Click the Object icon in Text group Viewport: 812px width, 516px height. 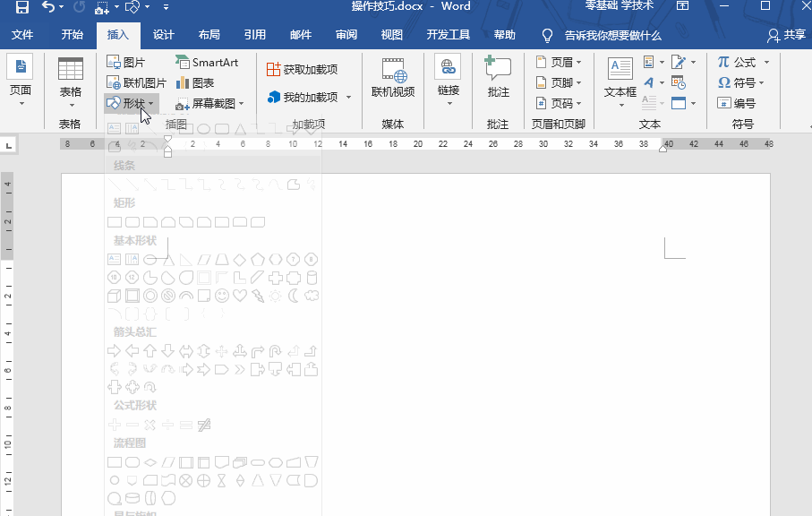679,103
